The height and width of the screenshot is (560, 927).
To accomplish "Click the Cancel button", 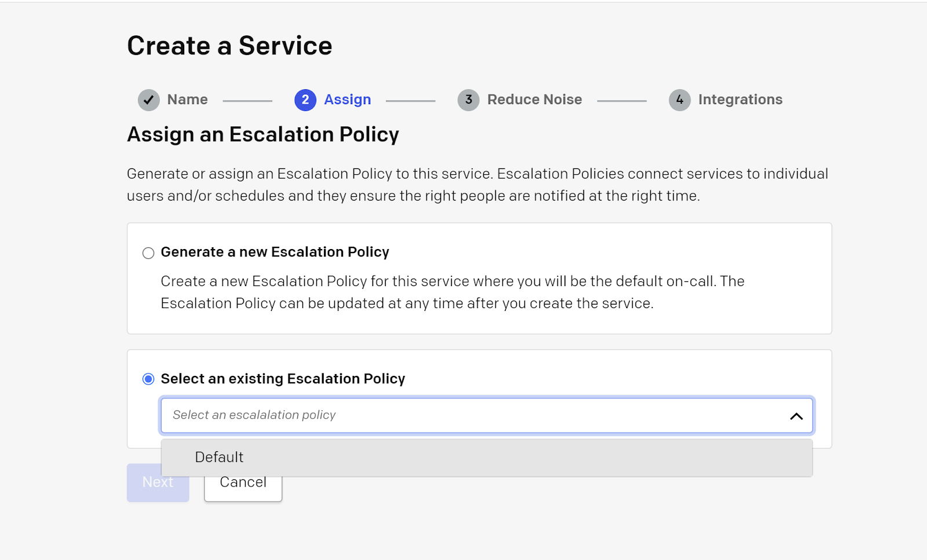I will pos(243,481).
